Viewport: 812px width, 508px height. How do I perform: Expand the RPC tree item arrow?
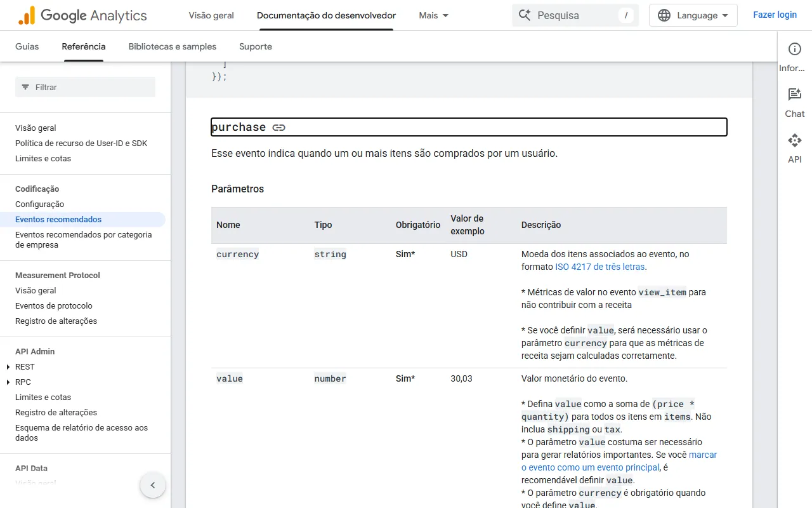[x=8, y=382]
